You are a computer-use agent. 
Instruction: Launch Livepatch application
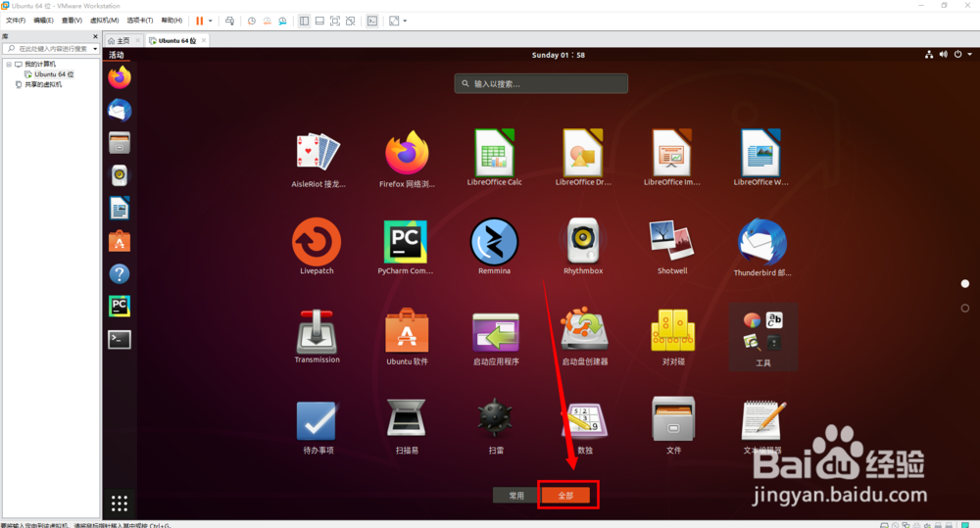(317, 246)
